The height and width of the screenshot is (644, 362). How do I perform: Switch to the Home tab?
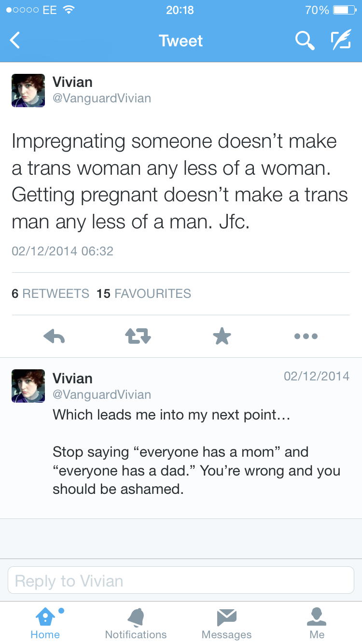pos(45,623)
